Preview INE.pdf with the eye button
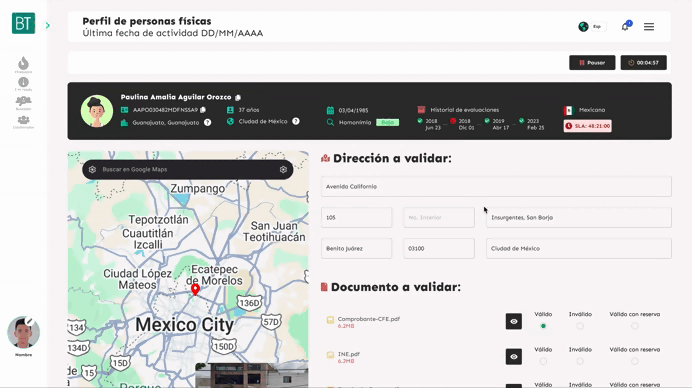Image resolution: width=692 pixels, height=388 pixels. (x=514, y=357)
